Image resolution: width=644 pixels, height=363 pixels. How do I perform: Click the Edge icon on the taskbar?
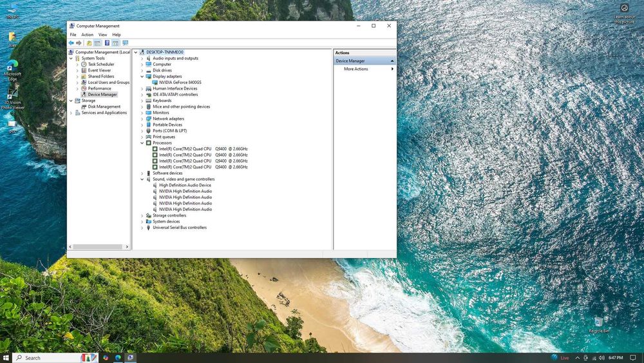(x=118, y=358)
